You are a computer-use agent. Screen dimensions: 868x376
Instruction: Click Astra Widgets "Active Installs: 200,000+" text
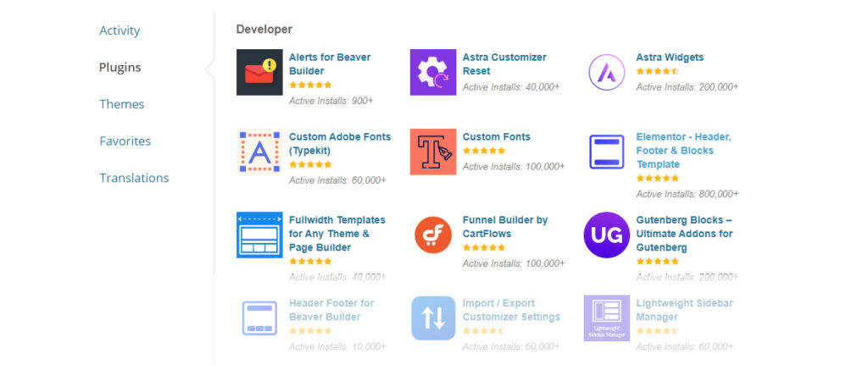click(x=687, y=87)
